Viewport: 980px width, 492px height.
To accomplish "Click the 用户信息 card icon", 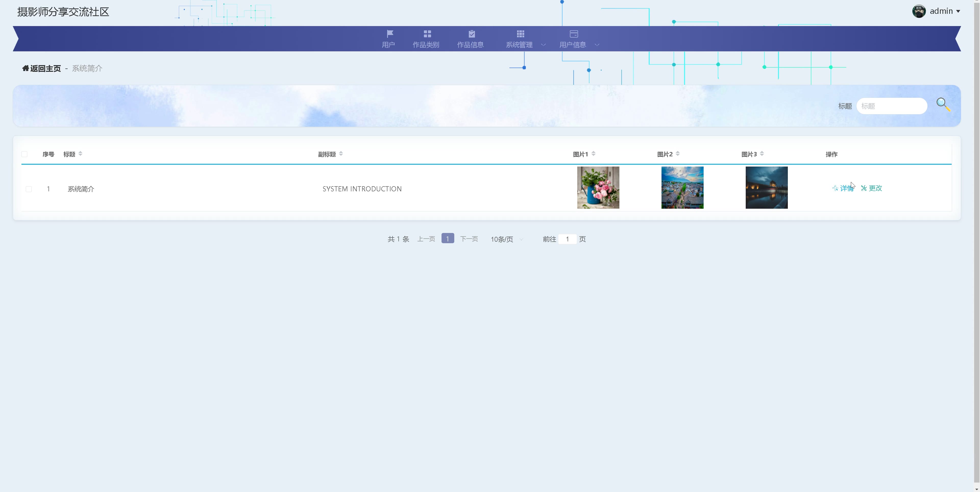I will point(574,33).
